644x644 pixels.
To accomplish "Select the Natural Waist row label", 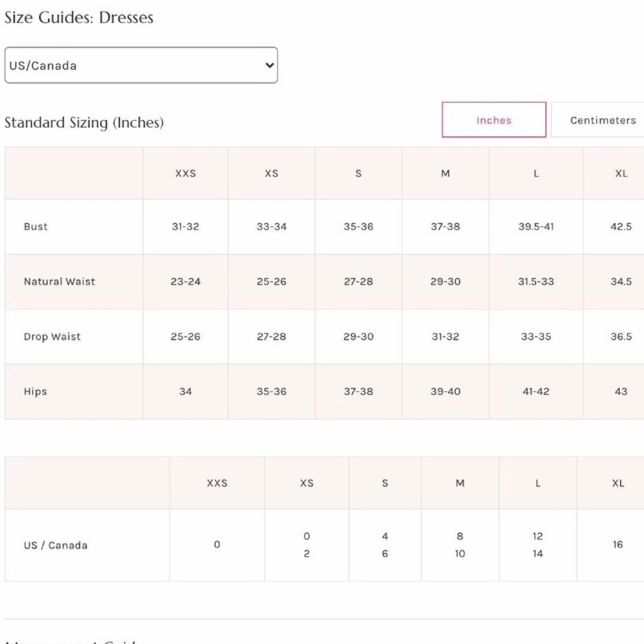I will coord(59,281).
